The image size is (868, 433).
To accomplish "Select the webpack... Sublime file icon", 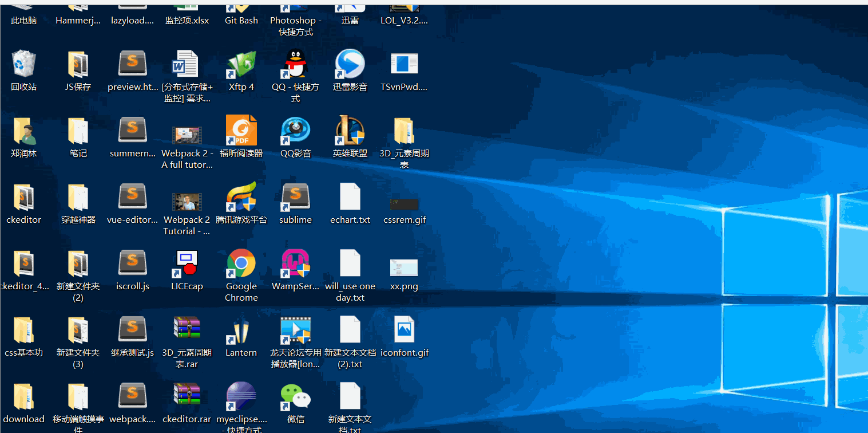I will click(132, 396).
